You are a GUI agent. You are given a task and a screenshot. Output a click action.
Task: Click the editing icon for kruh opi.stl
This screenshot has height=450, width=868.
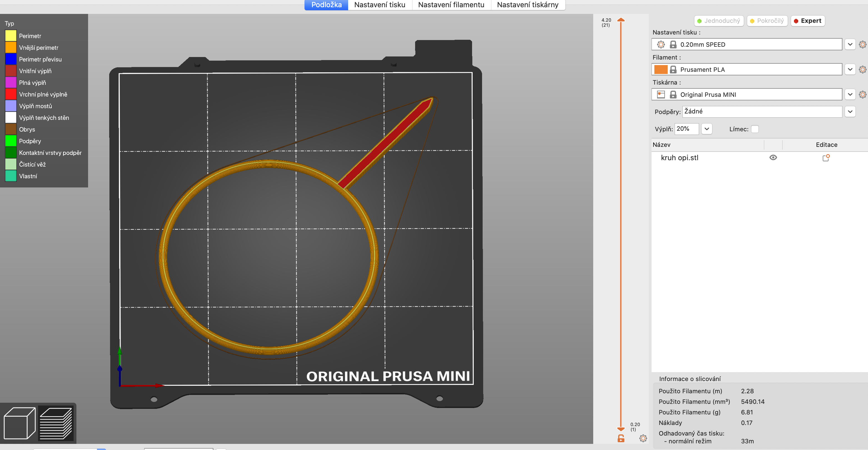click(826, 157)
